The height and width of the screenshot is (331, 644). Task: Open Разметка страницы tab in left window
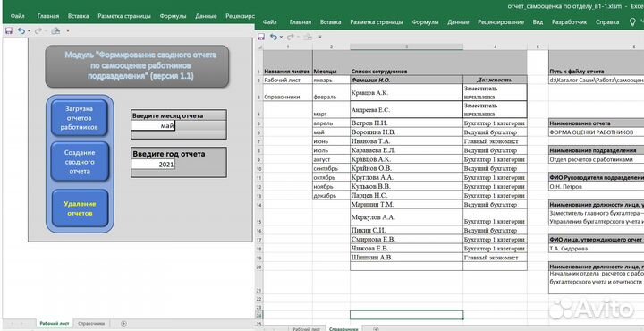(124, 16)
